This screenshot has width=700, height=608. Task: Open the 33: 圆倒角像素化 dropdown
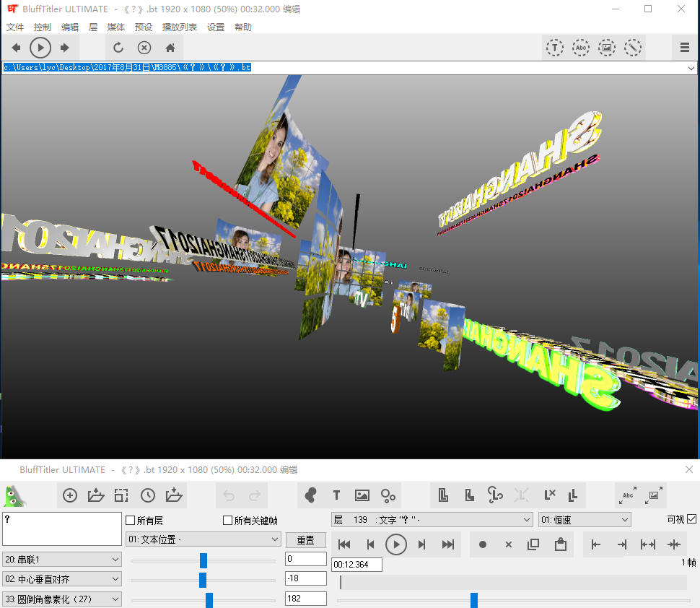[x=62, y=599]
